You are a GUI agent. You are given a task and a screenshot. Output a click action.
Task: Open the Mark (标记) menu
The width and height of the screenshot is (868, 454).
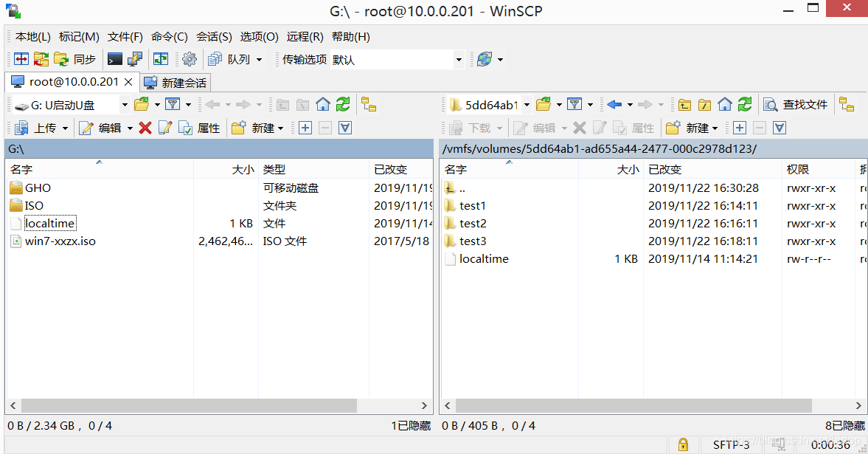pyautogui.click(x=79, y=37)
